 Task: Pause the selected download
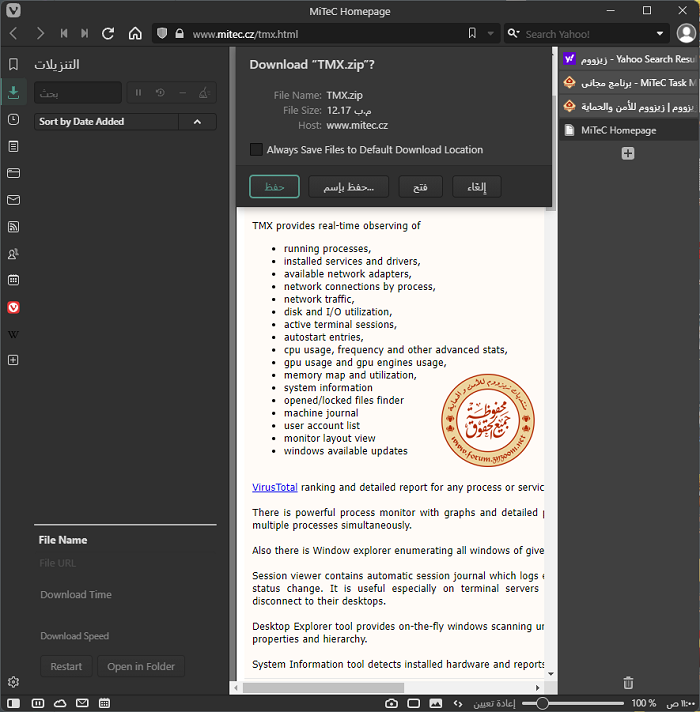click(x=138, y=93)
